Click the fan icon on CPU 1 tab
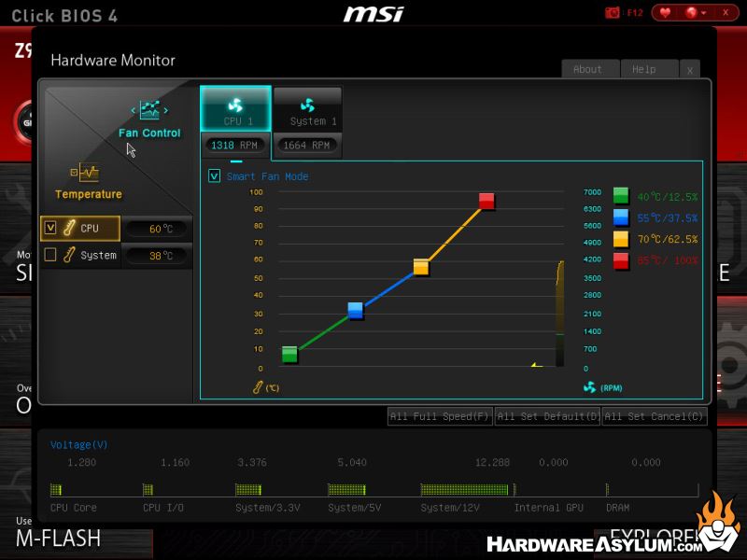747x560 pixels. [x=235, y=105]
